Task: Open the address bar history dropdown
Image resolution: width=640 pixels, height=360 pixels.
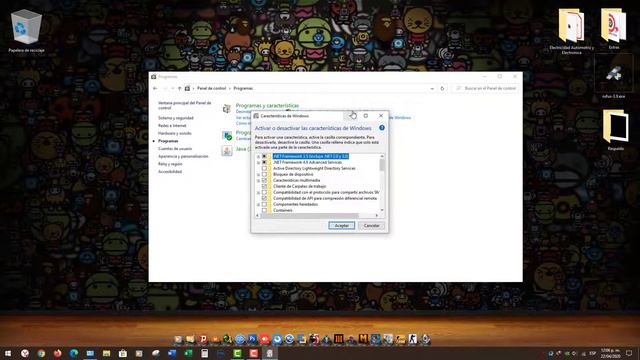Action: point(432,88)
